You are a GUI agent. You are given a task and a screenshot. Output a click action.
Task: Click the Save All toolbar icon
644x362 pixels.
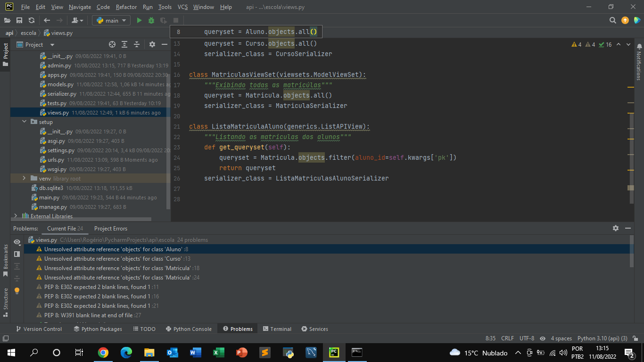pos(19,20)
